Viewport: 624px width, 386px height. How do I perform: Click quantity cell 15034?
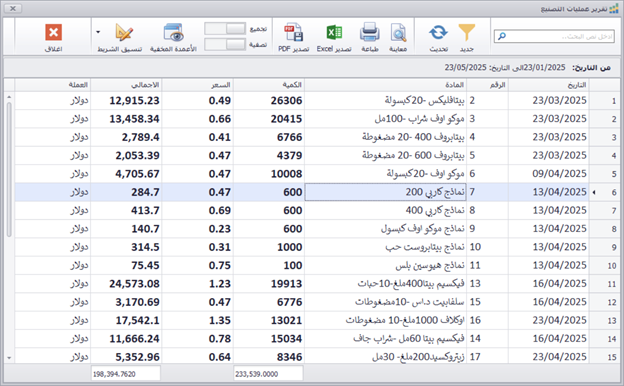(x=269, y=338)
